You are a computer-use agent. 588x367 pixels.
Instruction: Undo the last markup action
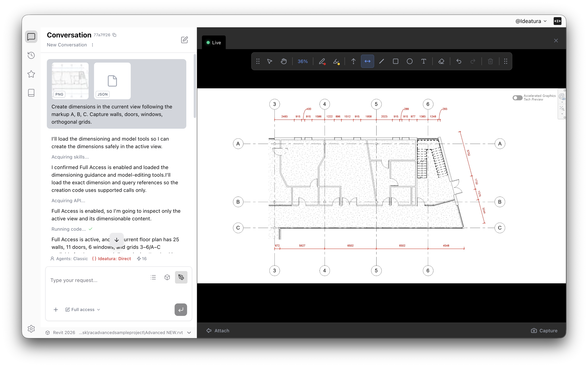pyautogui.click(x=459, y=61)
